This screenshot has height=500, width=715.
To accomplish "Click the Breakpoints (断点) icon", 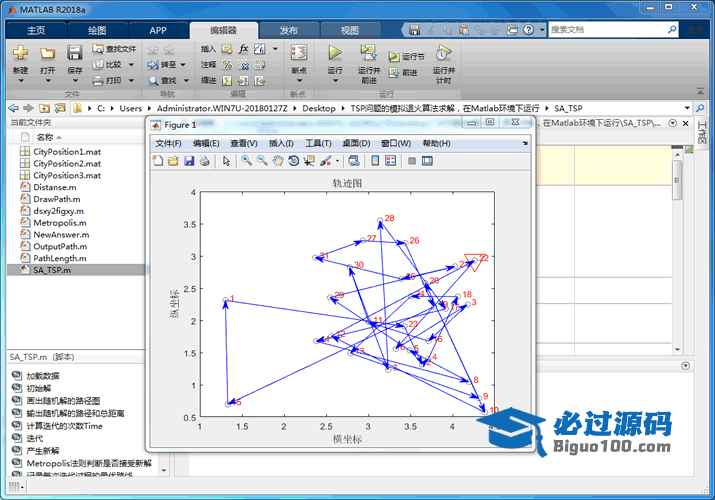I will [299, 53].
